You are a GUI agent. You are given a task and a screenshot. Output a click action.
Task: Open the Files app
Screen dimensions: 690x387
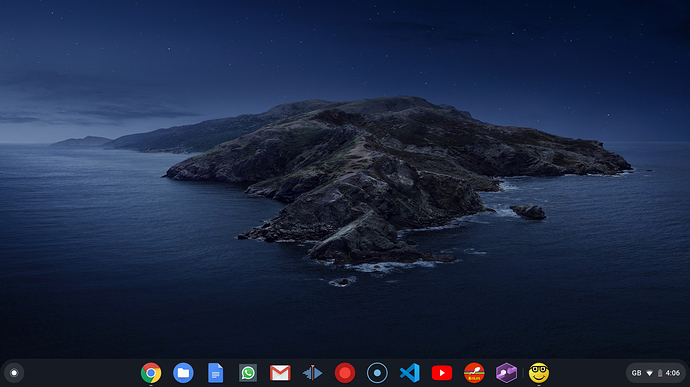pos(183,373)
